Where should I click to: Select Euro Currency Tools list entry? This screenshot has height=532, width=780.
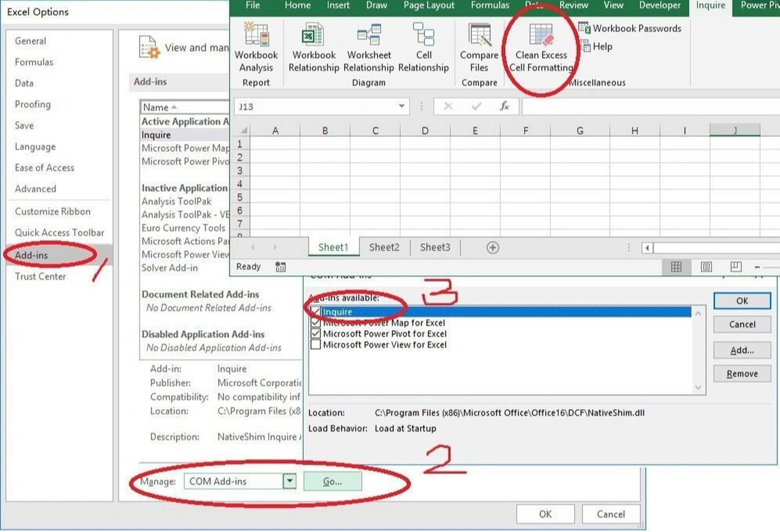click(183, 228)
